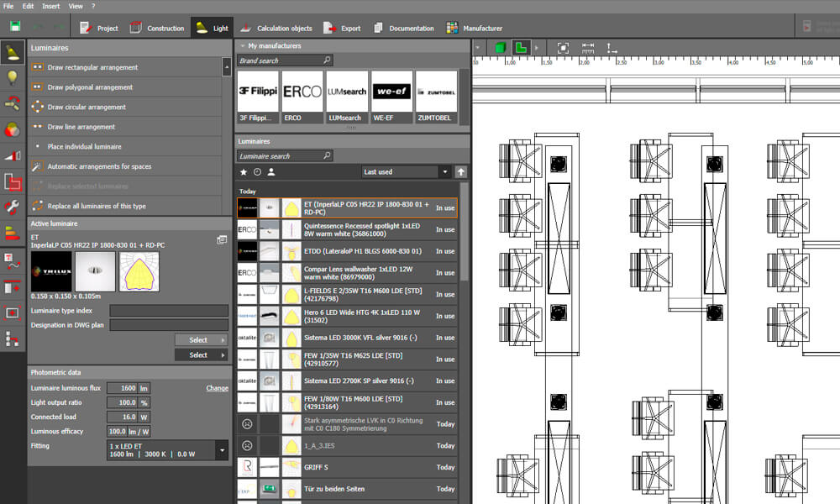Toggle the user luminaires filter icon
The width and height of the screenshot is (840, 504).
[271, 172]
